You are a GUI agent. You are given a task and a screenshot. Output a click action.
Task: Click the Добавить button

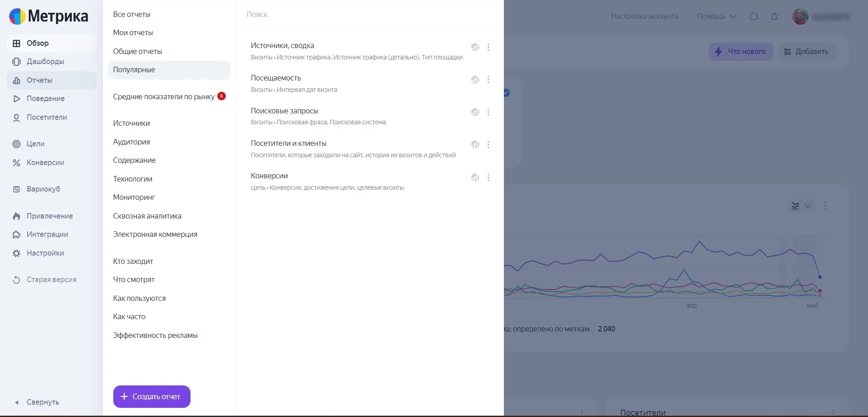[x=807, y=52]
